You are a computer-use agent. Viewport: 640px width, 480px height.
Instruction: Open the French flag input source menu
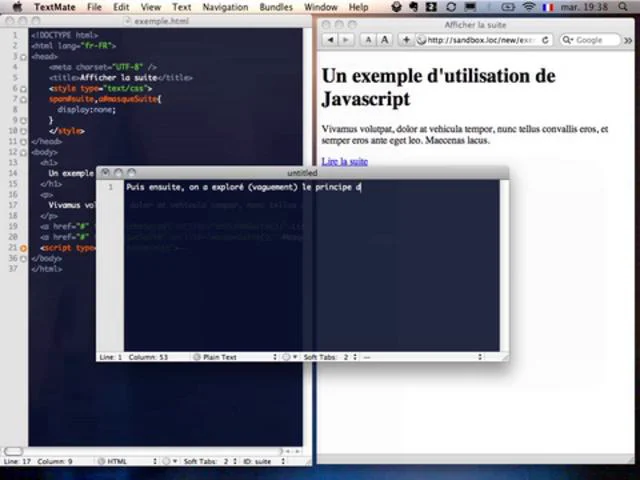point(548,7)
